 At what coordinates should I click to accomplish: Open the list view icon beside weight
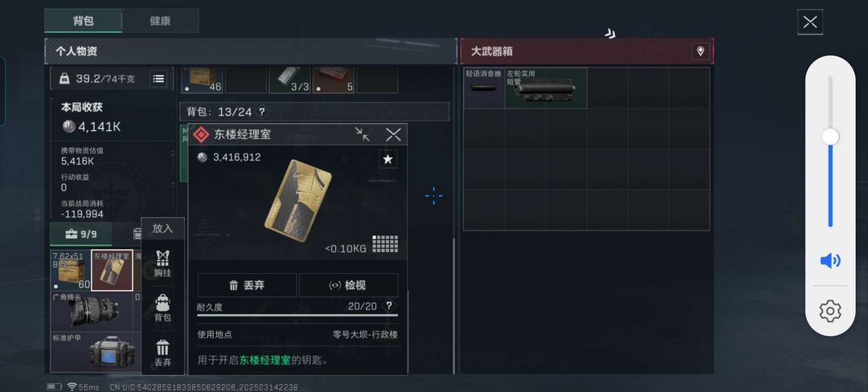158,79
